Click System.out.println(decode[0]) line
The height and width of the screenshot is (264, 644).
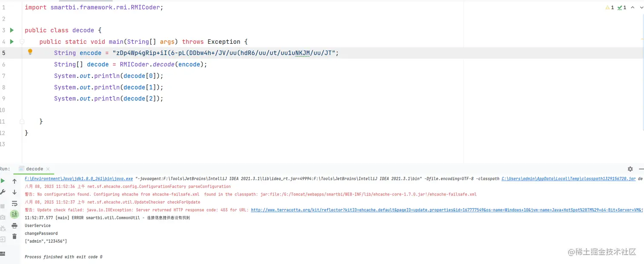tap(109, 76)
